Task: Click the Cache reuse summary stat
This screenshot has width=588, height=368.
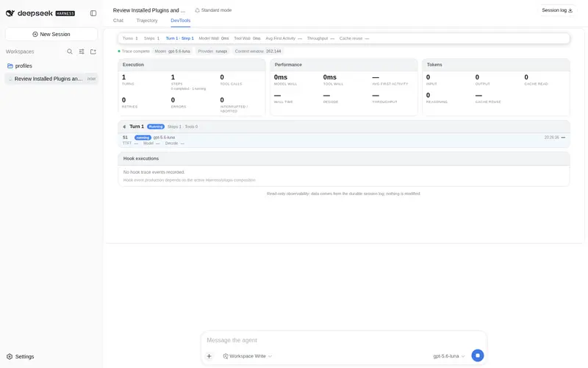Action: [354, 38]
